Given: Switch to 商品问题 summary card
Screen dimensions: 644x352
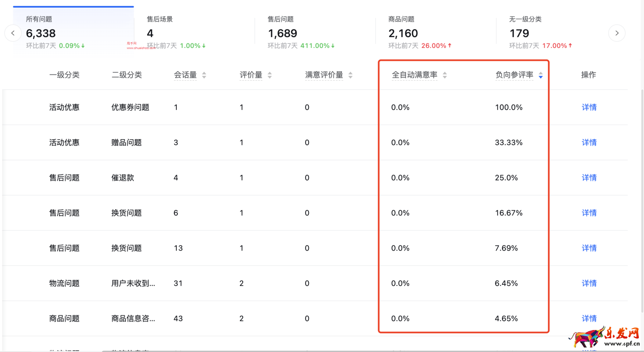Looking at the screenshot, I should [x=435, y=32].
